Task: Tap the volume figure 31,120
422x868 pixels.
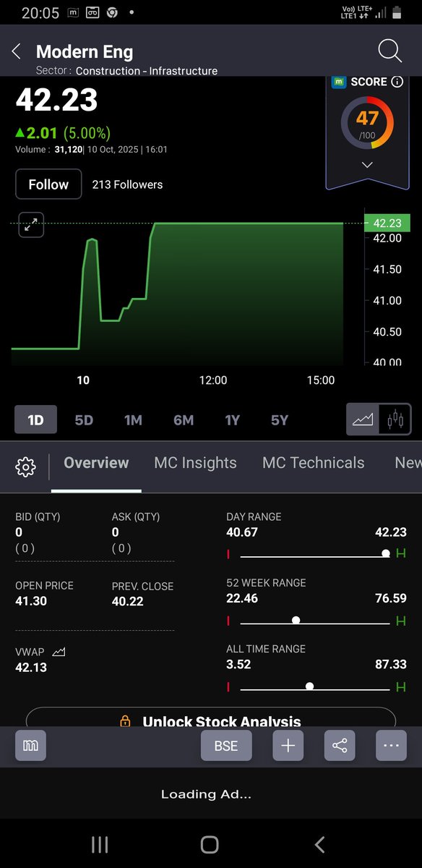Action: click(x=68, y=150)
